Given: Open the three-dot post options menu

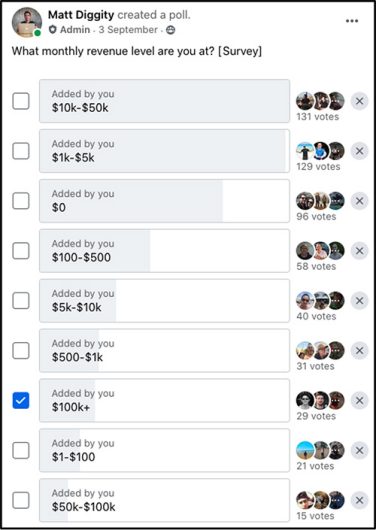Looking at the screenshot, I should click(352, 21).
